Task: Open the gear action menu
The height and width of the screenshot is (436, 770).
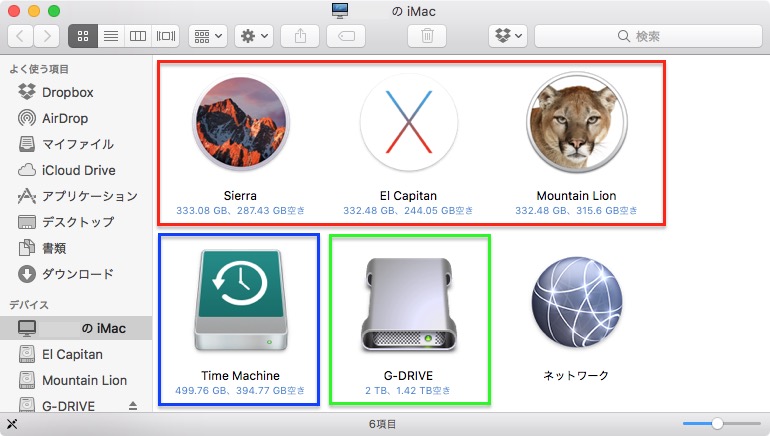Action: point(254,36)
